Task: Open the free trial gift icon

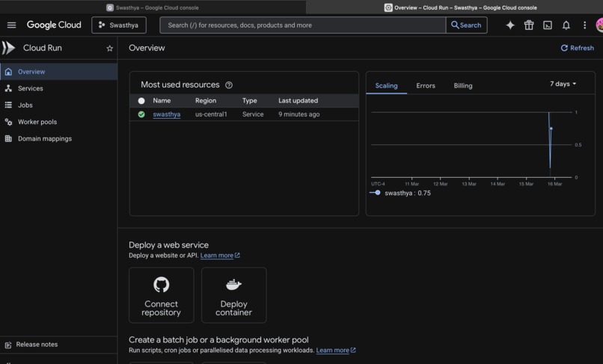Action: click(x=529, y=25)
